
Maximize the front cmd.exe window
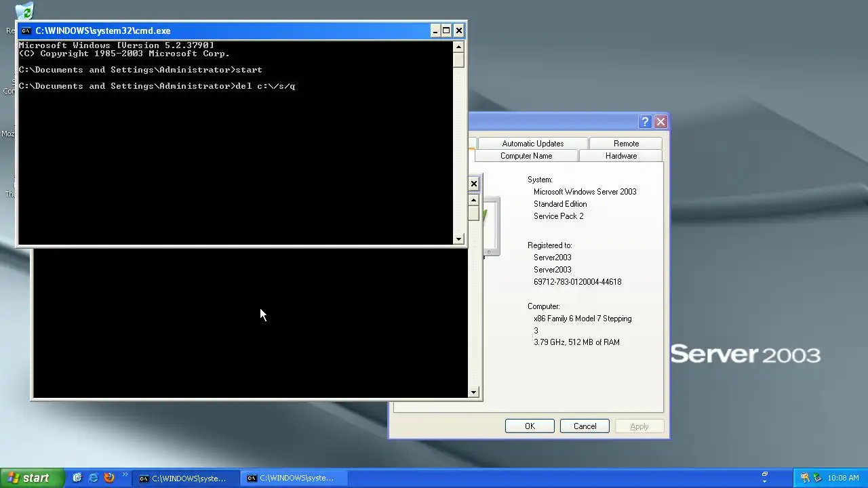point(447,30)
